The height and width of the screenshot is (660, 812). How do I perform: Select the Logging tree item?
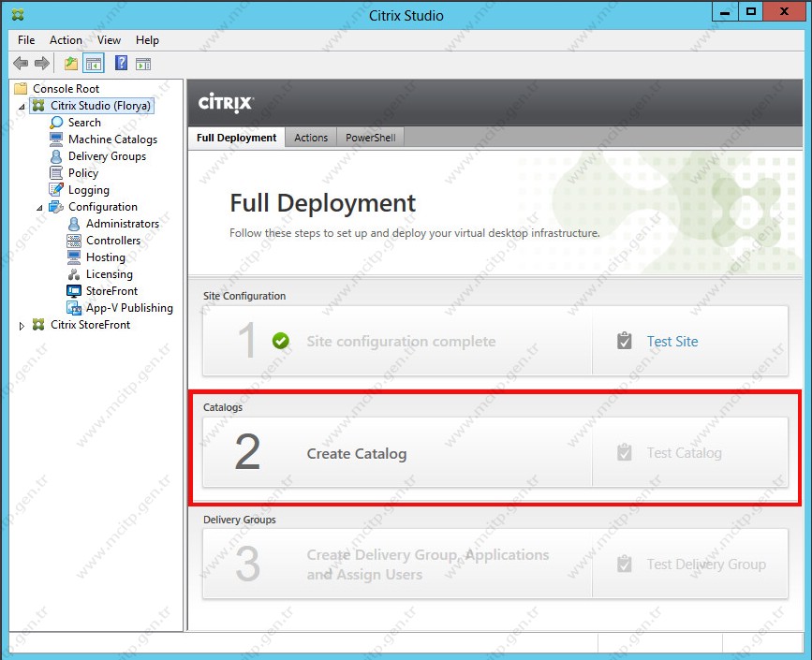89,190
